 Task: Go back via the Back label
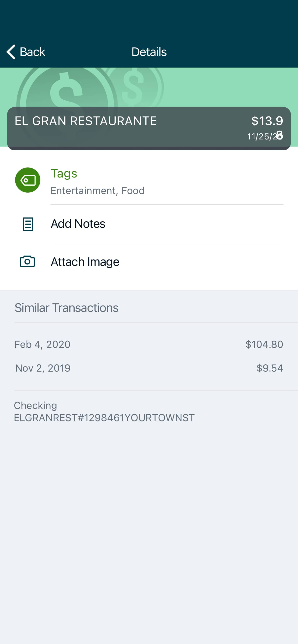(x=32, y=52)
